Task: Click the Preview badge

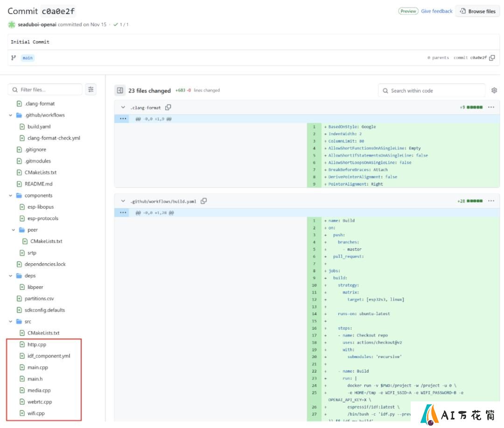Action: (408, 11)
